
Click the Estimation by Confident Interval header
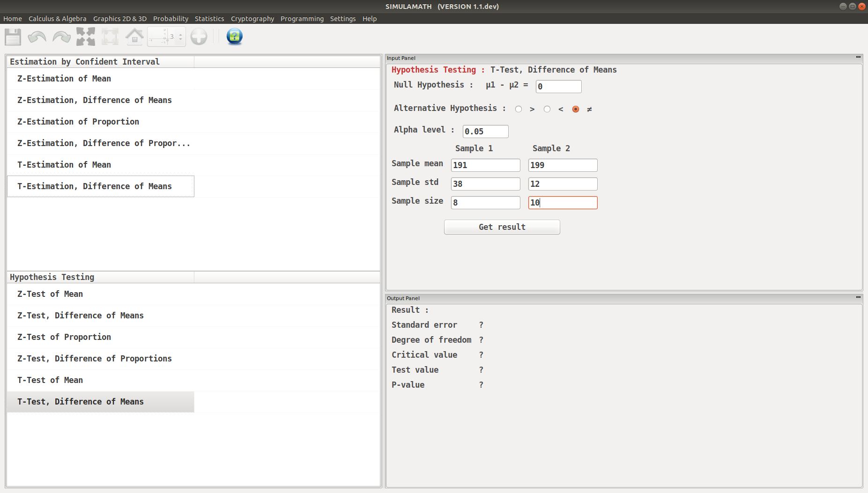point(101,62)
